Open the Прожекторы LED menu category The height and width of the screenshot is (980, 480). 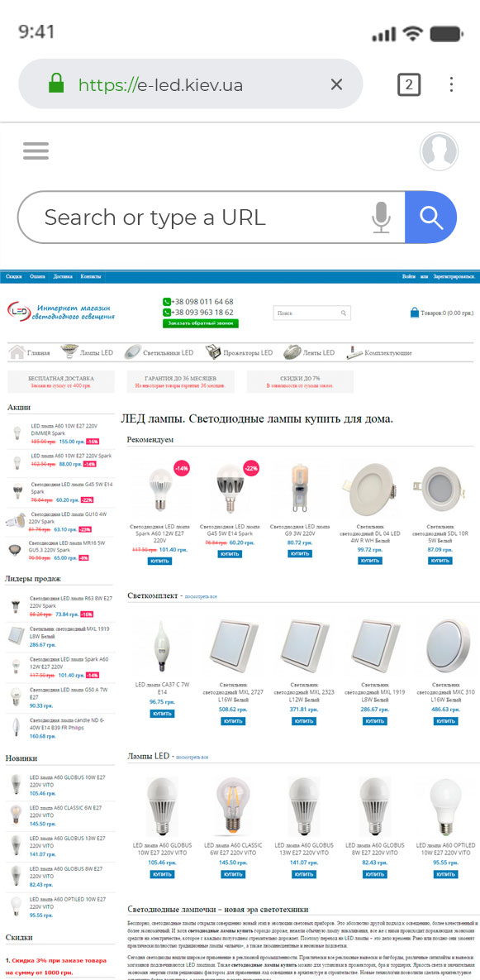pyautogui.click(x=239, y=352)
